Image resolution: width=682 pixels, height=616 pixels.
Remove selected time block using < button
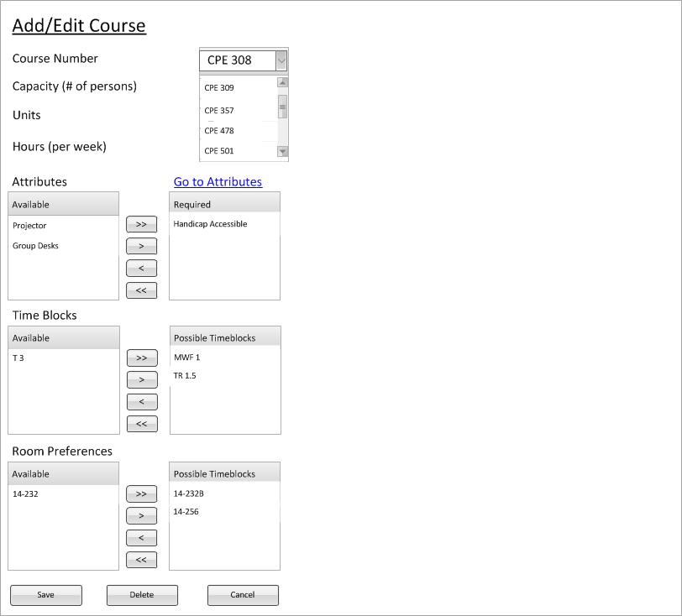point(141,402)
